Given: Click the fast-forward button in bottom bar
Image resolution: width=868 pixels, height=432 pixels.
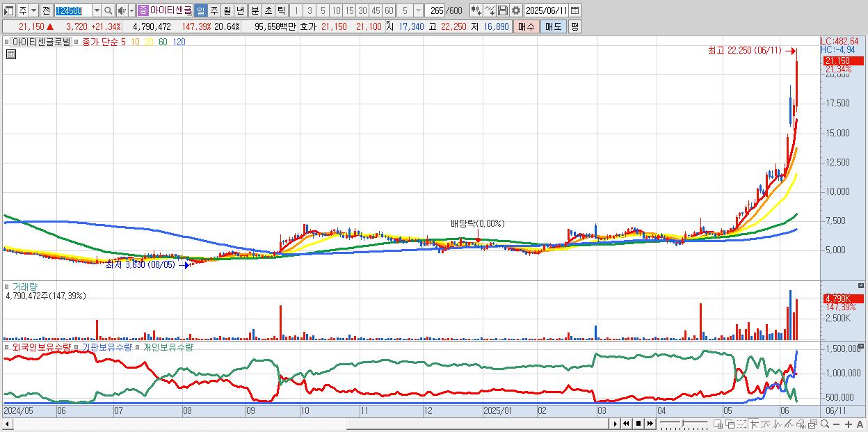Looking at the screenshot, I should pyautogui.click(x=650, y=424).
